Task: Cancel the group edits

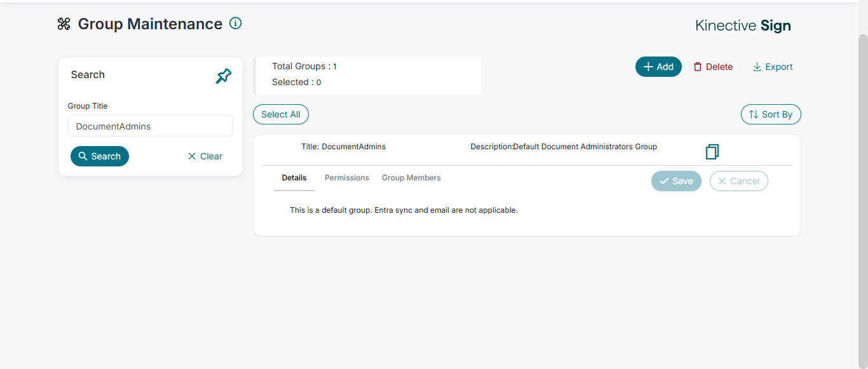Action: tap(738, 181)
